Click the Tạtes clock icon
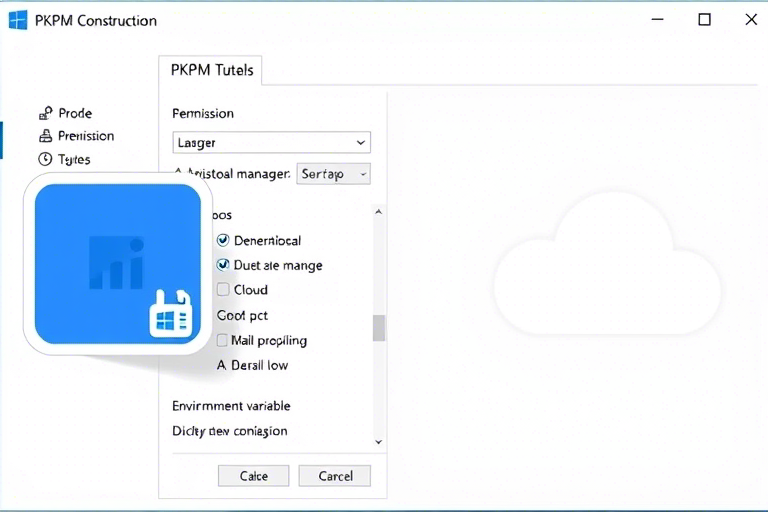This screenshot has height=512, width=768. tap(45, 159)
